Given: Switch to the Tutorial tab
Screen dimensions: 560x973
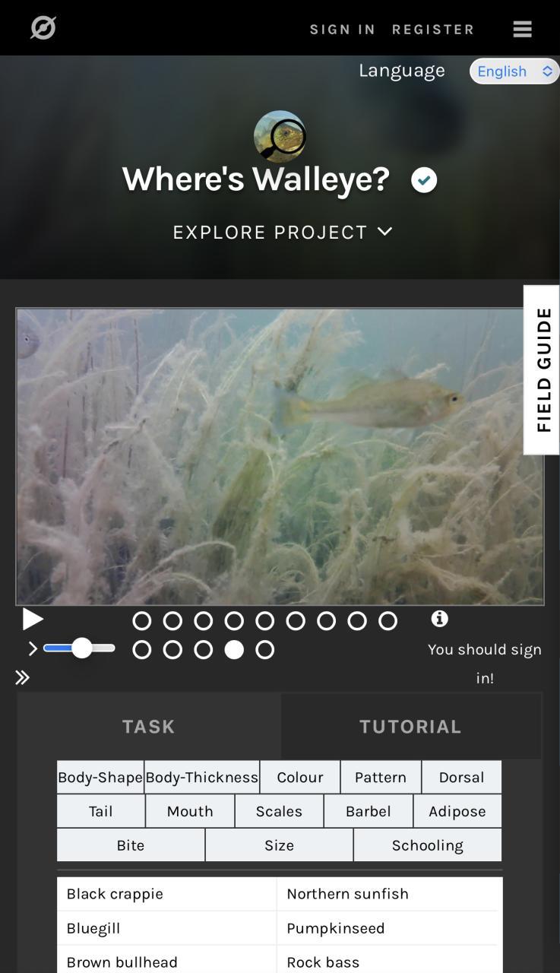Looking at the screenshot, I should (410, 726).
